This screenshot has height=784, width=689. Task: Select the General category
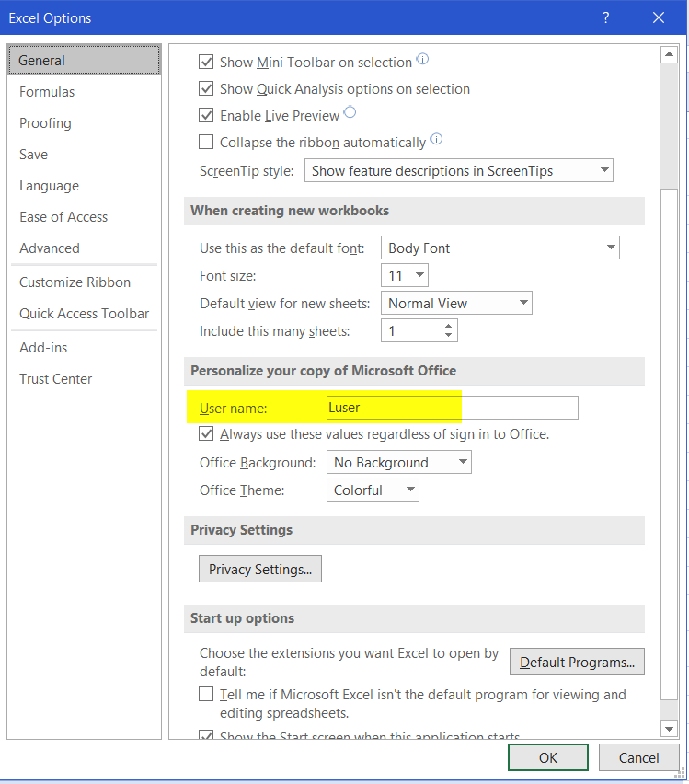pos(84,60)
